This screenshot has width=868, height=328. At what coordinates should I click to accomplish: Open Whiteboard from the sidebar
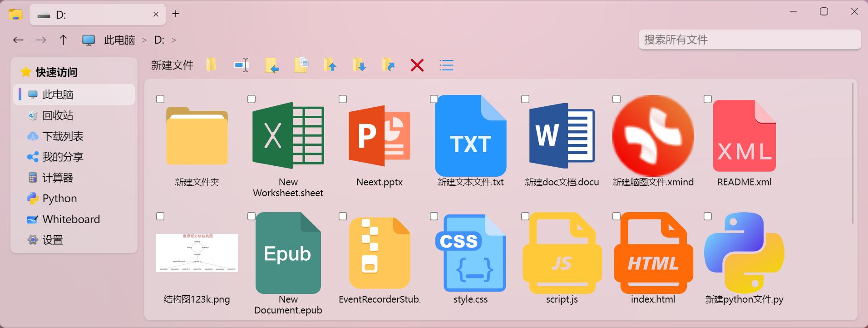tap(74, 219)
